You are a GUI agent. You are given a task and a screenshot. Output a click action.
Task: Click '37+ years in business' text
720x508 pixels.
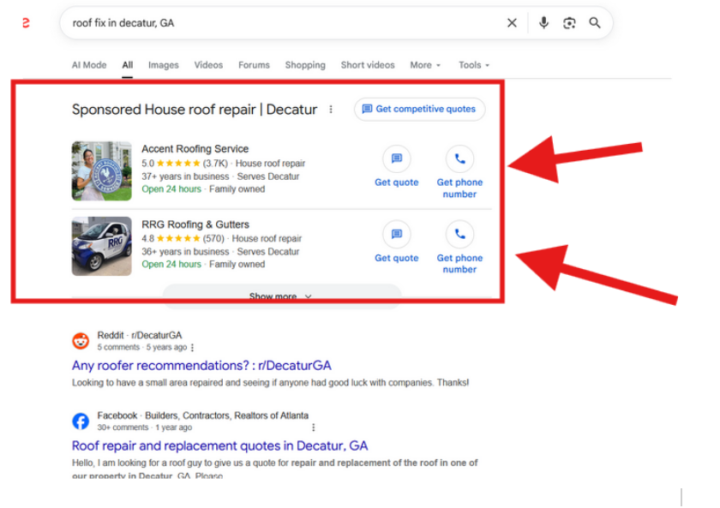185,176
